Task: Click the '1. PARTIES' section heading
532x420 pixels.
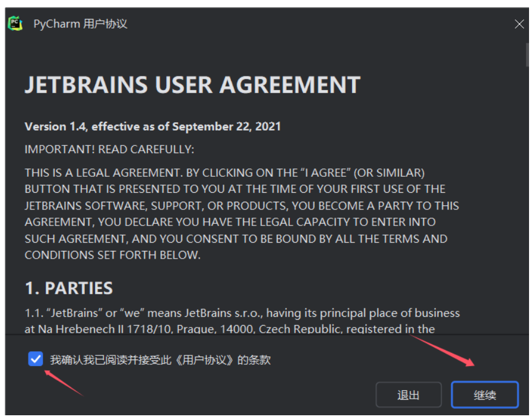Action: coord(68,288)
